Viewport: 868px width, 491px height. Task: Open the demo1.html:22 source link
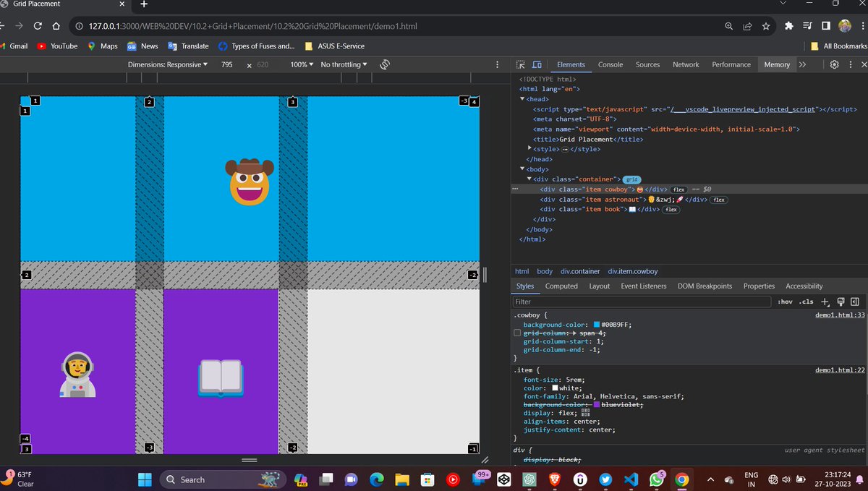tap(840, 370)
